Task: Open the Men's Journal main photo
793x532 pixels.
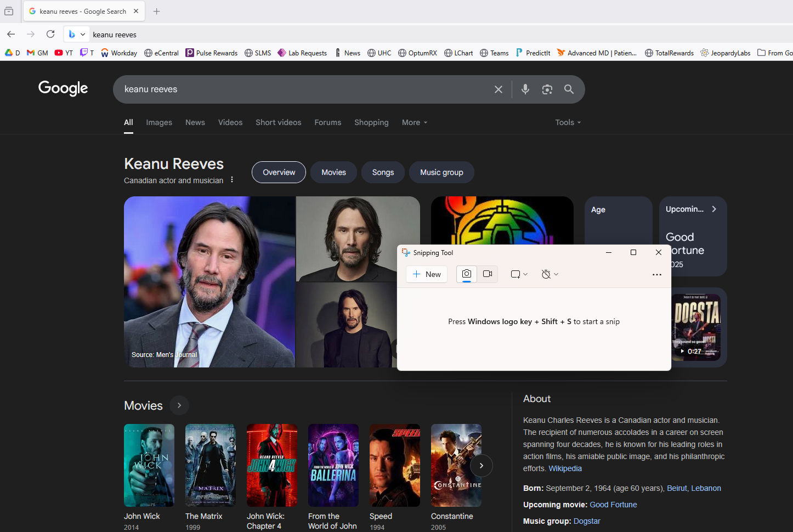Action: coord(209,282)
